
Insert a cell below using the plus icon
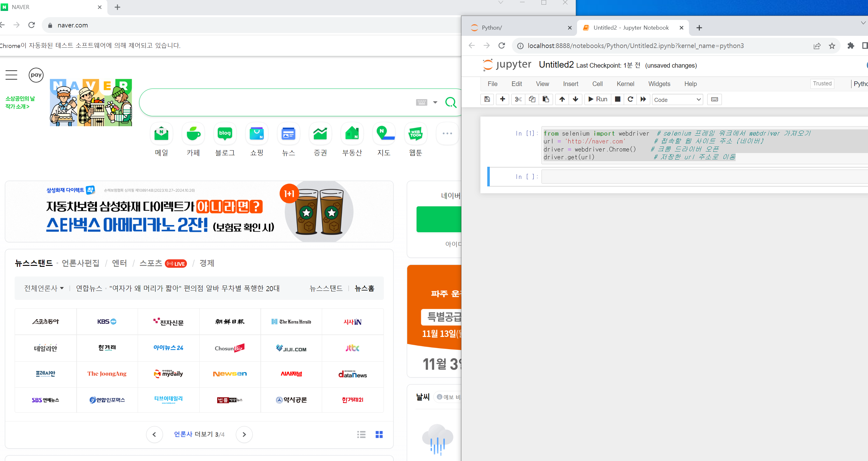point(503,99)
